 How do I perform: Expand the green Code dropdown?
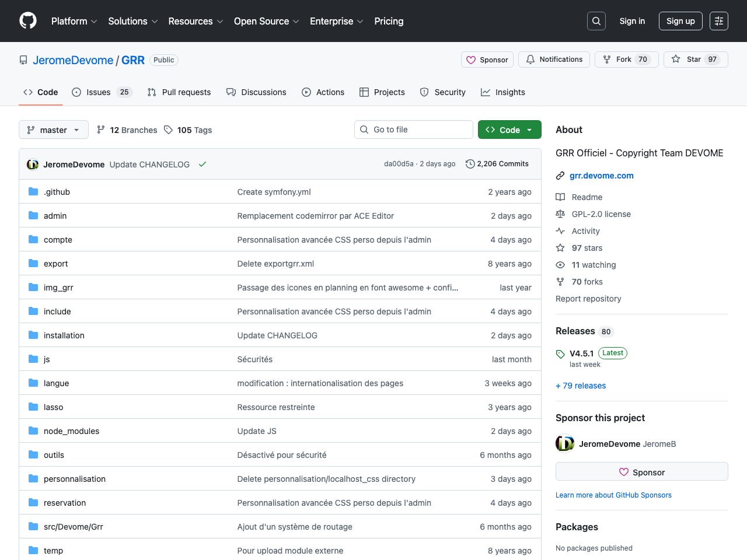[509, 130]
